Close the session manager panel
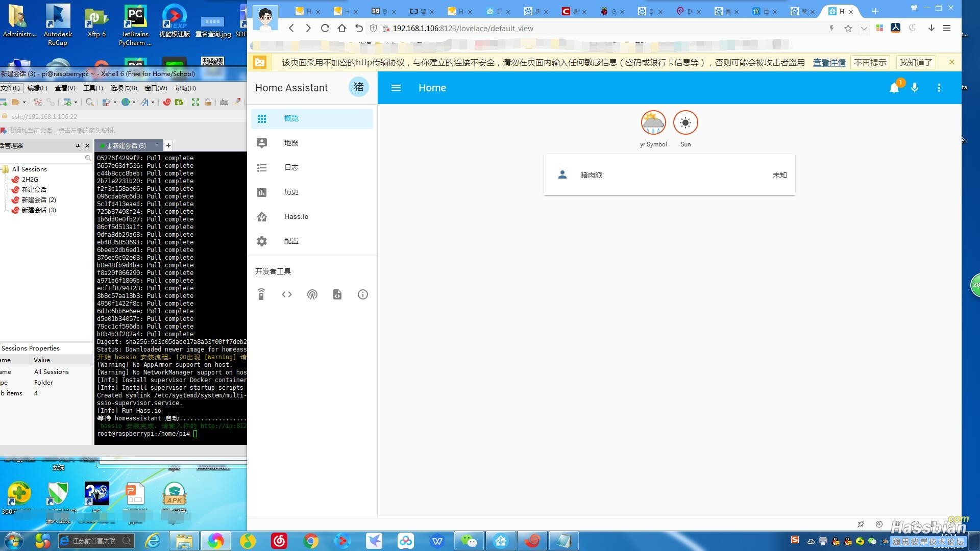This screenshot has width=980, height=551. click(x=87, y=146)
